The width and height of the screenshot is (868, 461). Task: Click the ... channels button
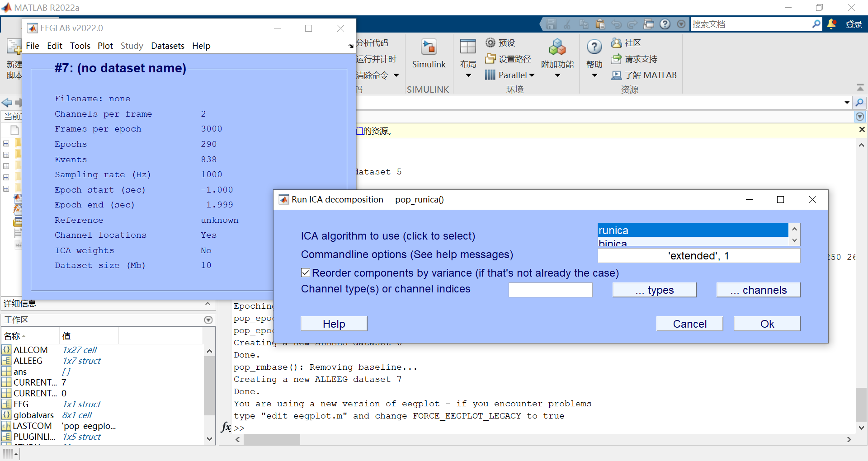(x=758, y=290)
